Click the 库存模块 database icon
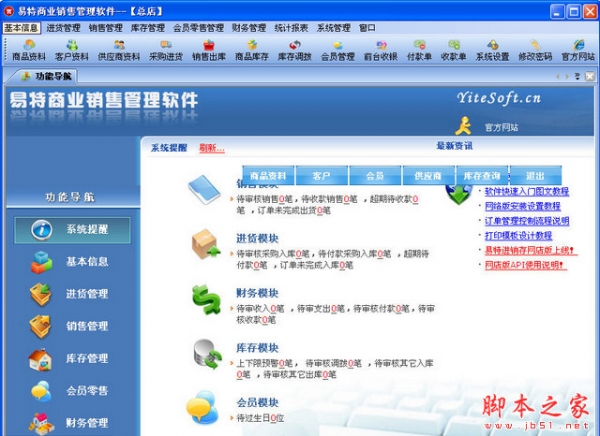This screenshot has height=436, width=600. (x=207, y=354)
